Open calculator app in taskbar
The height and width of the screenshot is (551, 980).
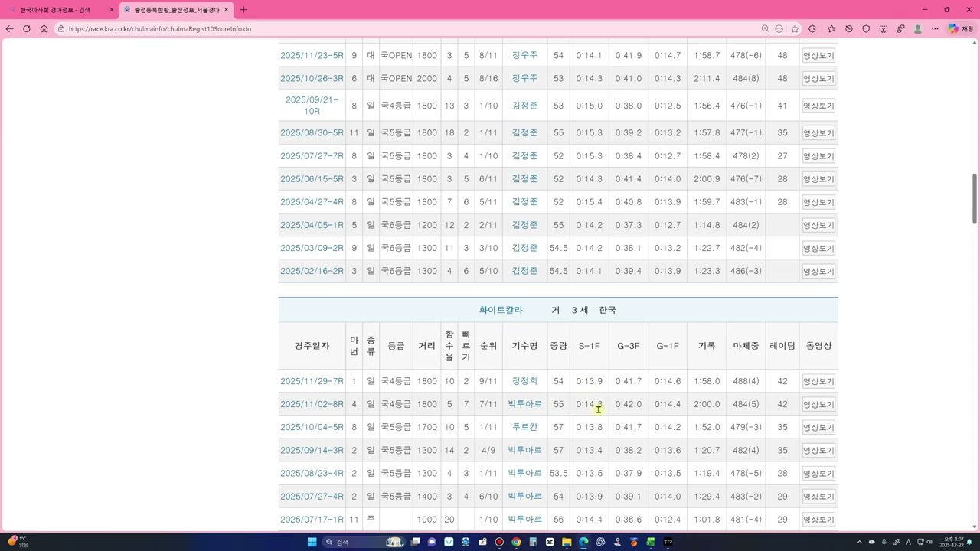(x=533, y=542)
